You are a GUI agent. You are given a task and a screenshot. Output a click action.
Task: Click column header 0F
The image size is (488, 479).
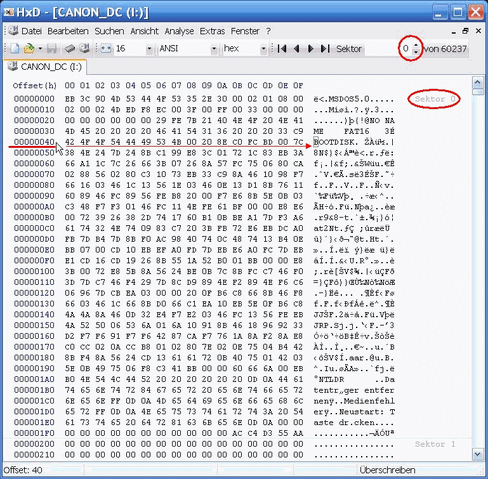pyautogui.click(x=298, y=86)
